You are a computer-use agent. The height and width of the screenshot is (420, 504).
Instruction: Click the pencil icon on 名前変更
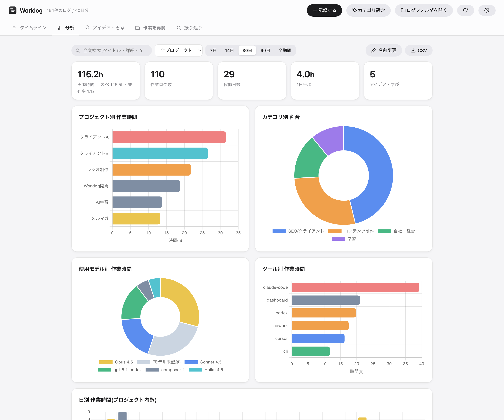click(374, 50)
